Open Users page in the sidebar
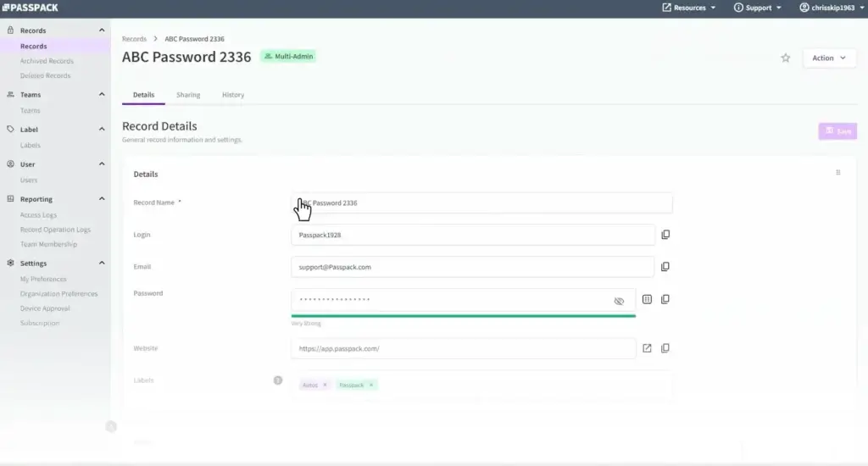 click(29, 180)
